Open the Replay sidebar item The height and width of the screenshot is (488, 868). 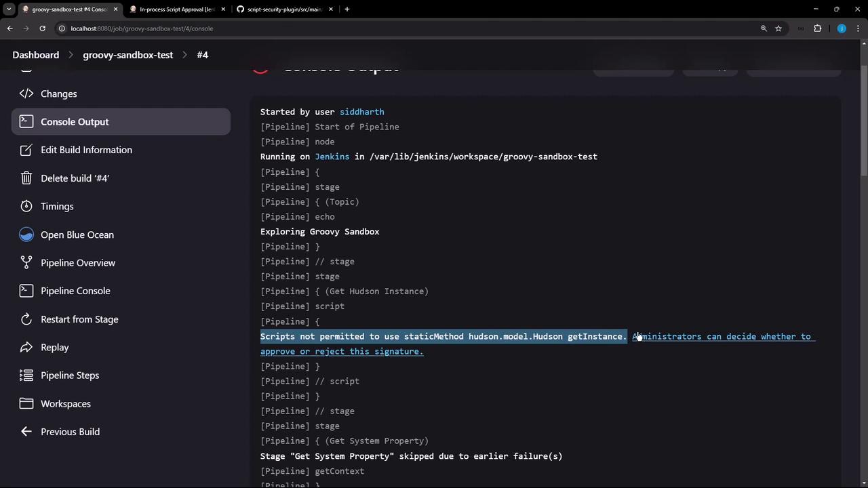coord(54,347)
